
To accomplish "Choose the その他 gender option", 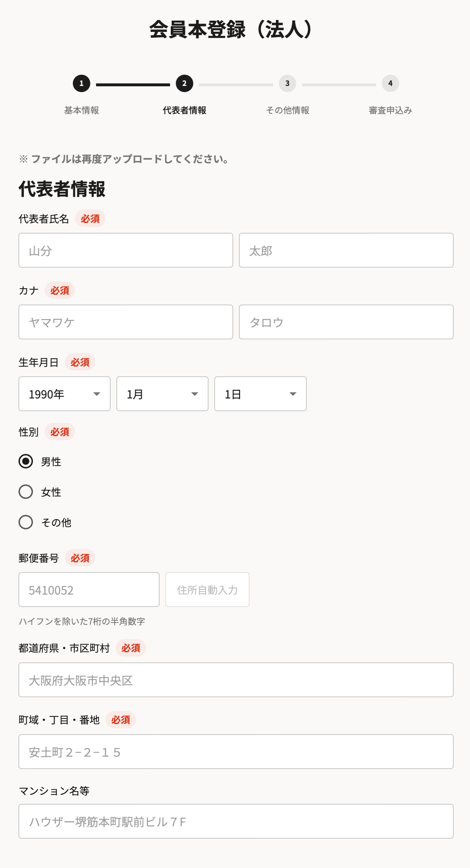I will pos(26,522).
